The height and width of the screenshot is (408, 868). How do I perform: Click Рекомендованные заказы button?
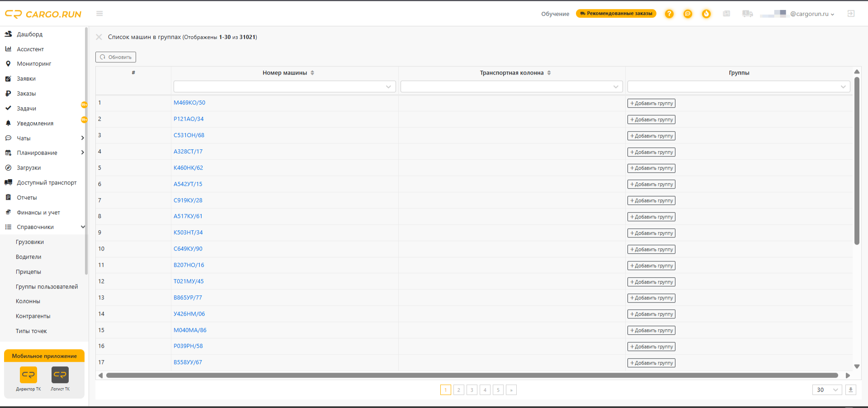click(x=616, y=14)
